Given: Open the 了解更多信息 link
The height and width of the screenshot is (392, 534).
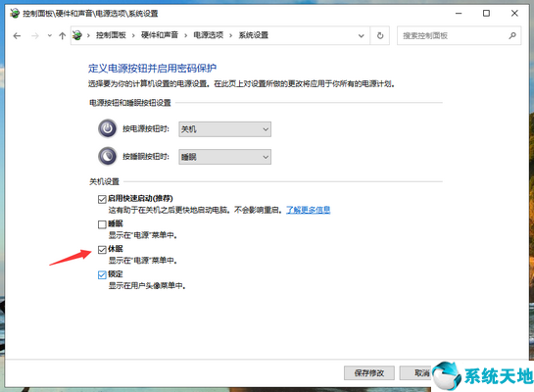Looking at the screenshot, I should (x=309, y=210).
